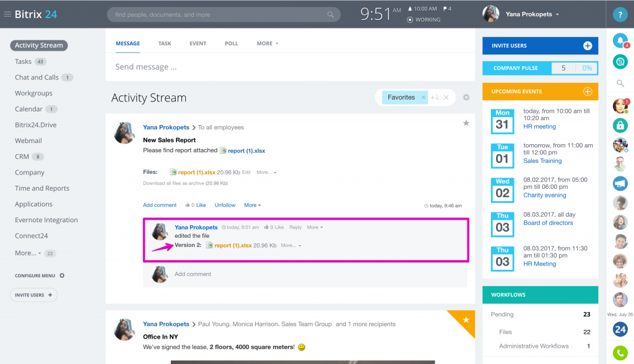Switch to the EVENT tab
The width and height of the screenshot is (634, 364).
pos(198,43)
